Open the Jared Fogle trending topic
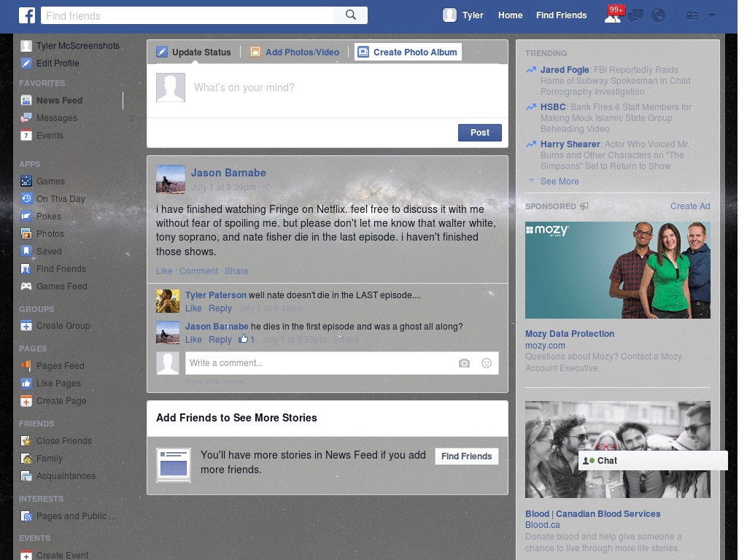Image resolution: width=747 pixels, height=560 pixels. point(565,69)
